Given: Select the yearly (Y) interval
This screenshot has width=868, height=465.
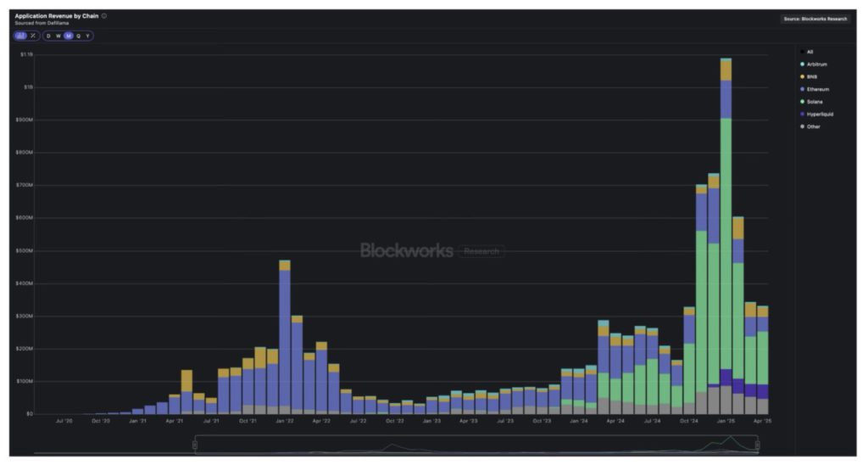Looking at the screenshot, I should coord(87,36).
